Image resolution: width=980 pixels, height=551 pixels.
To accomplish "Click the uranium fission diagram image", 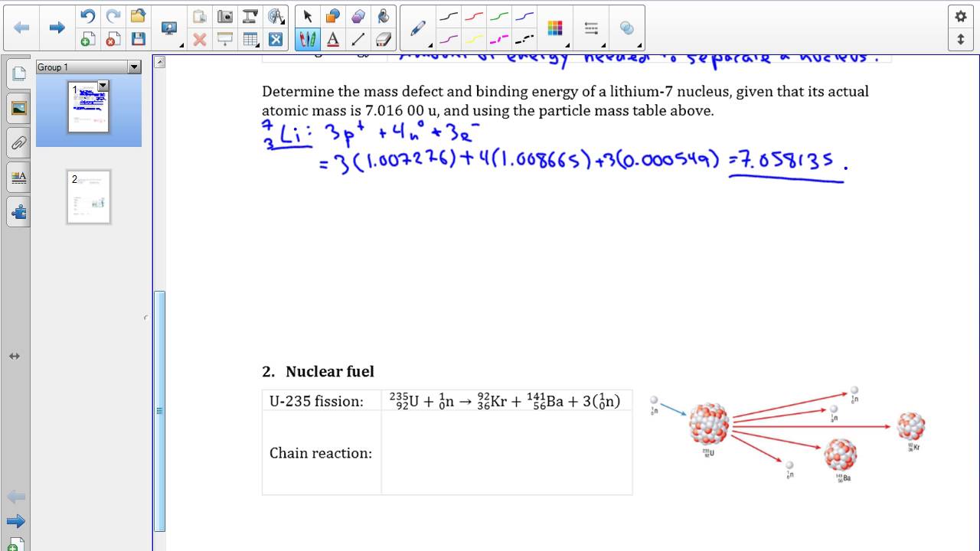I will click(x=788, y=434).
